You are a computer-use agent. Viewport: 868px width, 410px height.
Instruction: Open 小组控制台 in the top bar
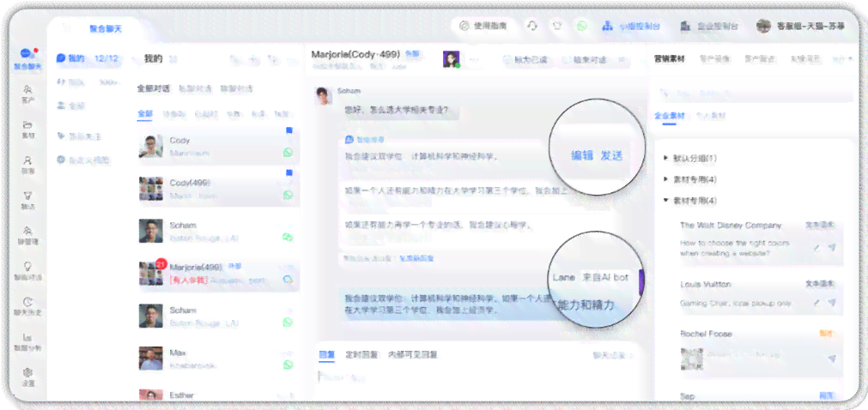[632, 26]
